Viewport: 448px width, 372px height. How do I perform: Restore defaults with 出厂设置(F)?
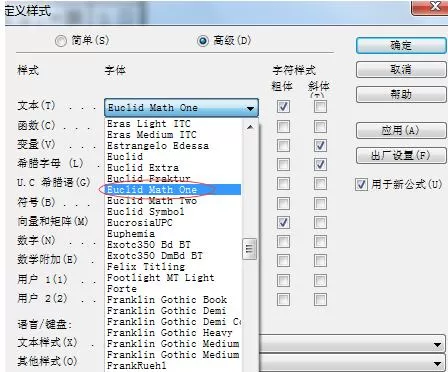tap(401, 155)
